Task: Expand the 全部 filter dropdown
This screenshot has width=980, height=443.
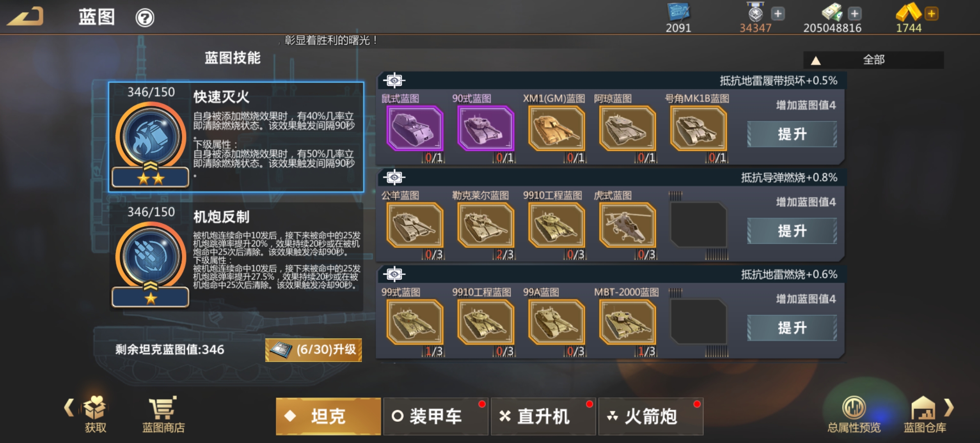Action: (874, 60)
